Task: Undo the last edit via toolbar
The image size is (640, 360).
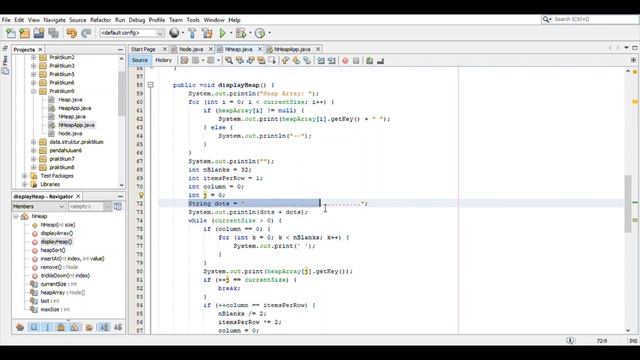Action: pos(72,33)
